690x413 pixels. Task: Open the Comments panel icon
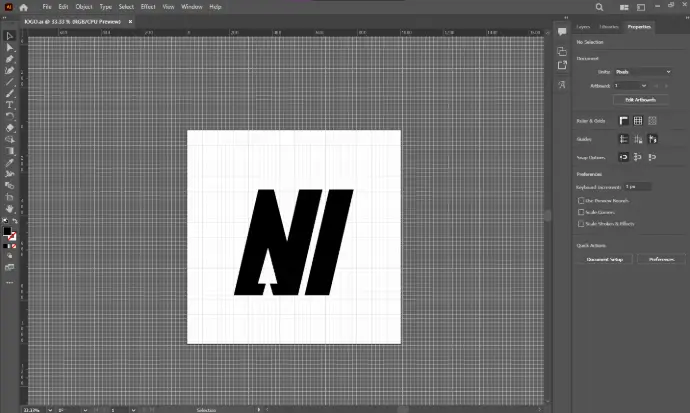[x=562, y=31]
